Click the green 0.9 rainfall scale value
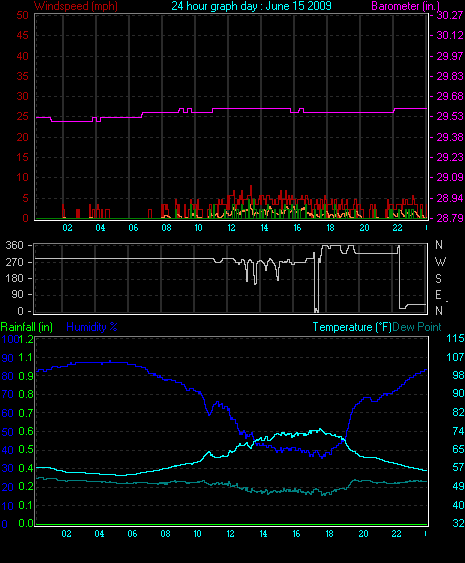 point(25,376)
